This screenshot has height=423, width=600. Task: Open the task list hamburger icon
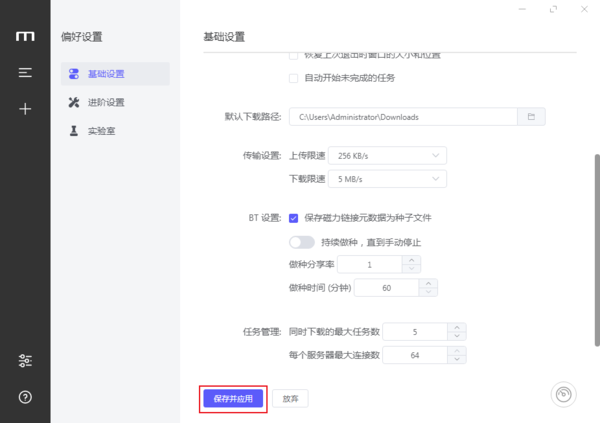(x=25, y=73)
